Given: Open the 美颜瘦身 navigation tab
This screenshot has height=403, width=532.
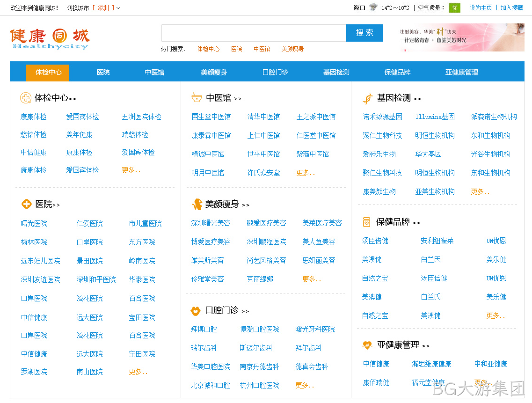Looking at the screenshot, I should (214, 73).
